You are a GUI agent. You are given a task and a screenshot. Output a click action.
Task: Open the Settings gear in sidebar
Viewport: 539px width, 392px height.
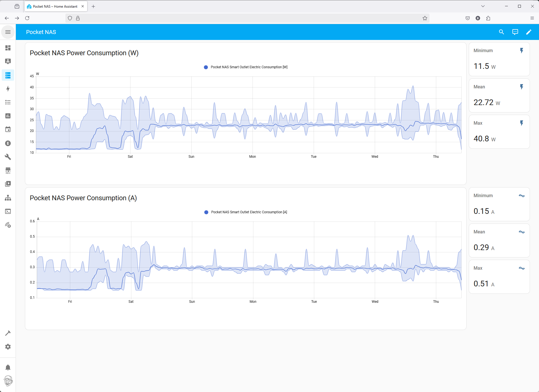tap(8, 347)
